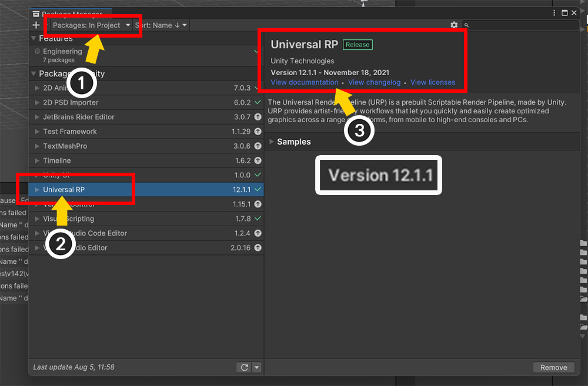Select the Visual Scripting package

point(146,219)
